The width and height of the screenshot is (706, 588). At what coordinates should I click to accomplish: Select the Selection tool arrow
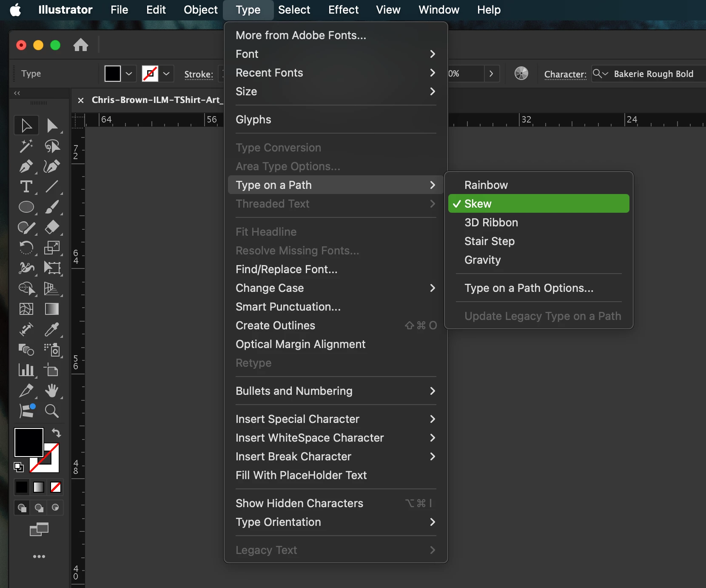point(26,125)
